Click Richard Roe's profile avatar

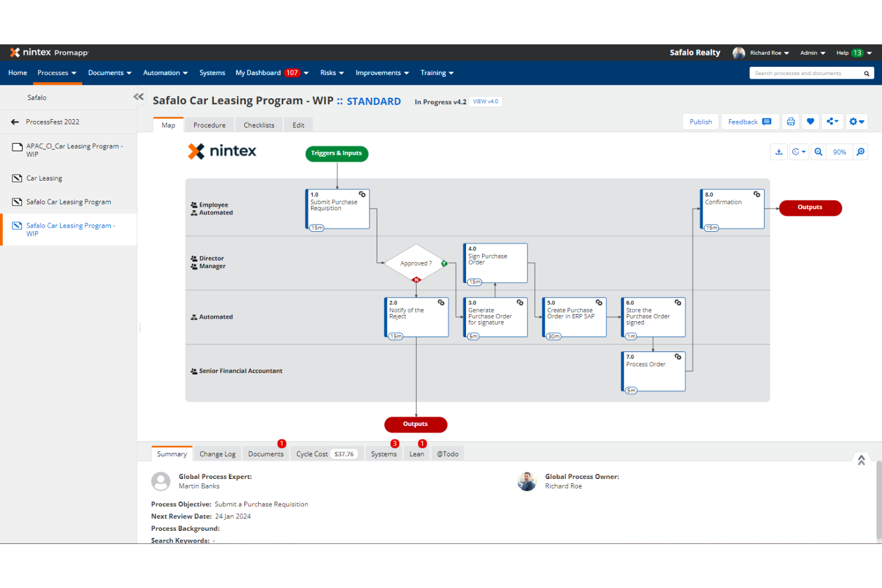pos(738,53)
